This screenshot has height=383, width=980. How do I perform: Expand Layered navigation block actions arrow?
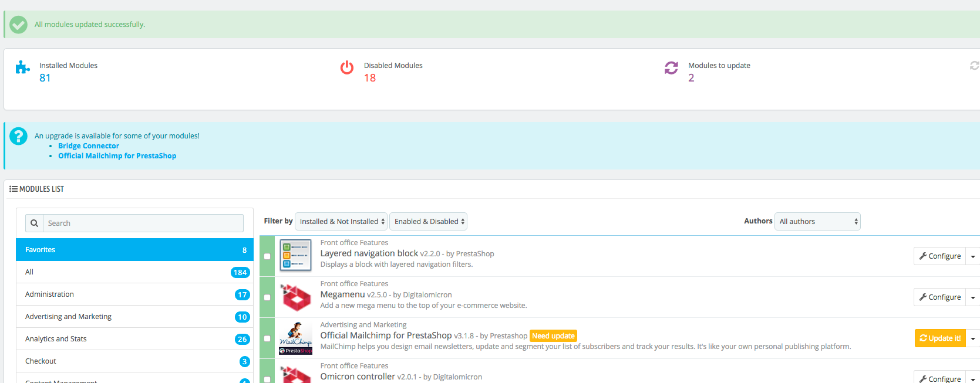[x=973, y=256]
